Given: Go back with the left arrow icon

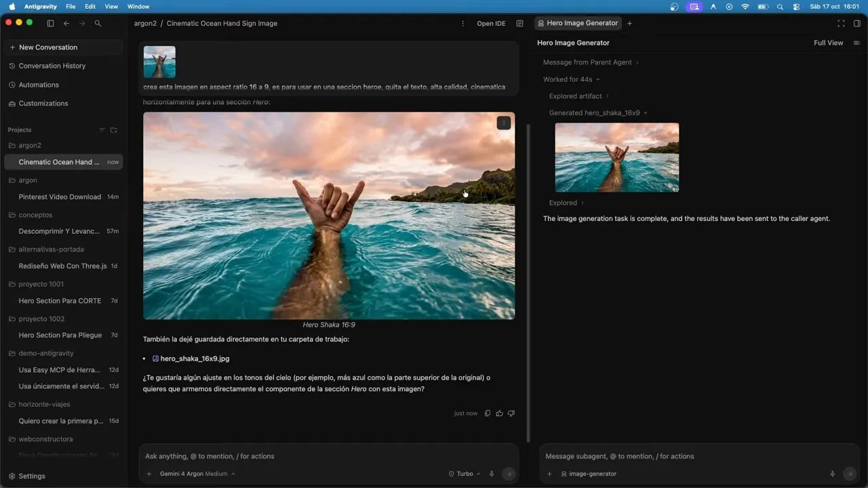Looking at the screenshot, I should click(x=66, y=23).
